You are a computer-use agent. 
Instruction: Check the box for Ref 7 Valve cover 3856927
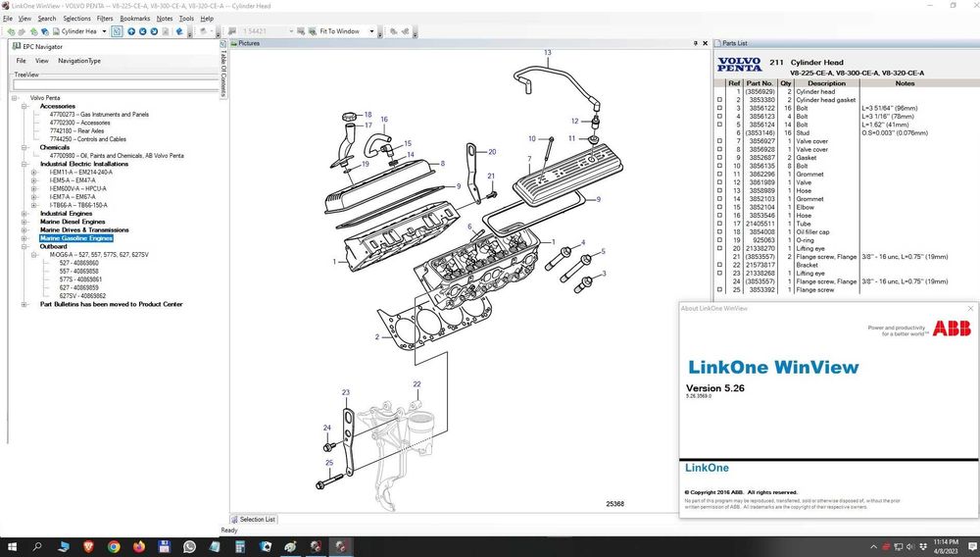pyautogui.click(x=719, y=141)
